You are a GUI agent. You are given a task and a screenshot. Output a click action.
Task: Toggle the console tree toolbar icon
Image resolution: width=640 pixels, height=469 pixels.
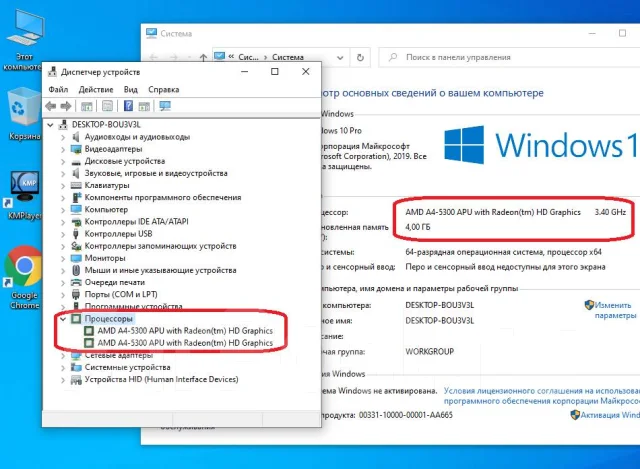87,107
